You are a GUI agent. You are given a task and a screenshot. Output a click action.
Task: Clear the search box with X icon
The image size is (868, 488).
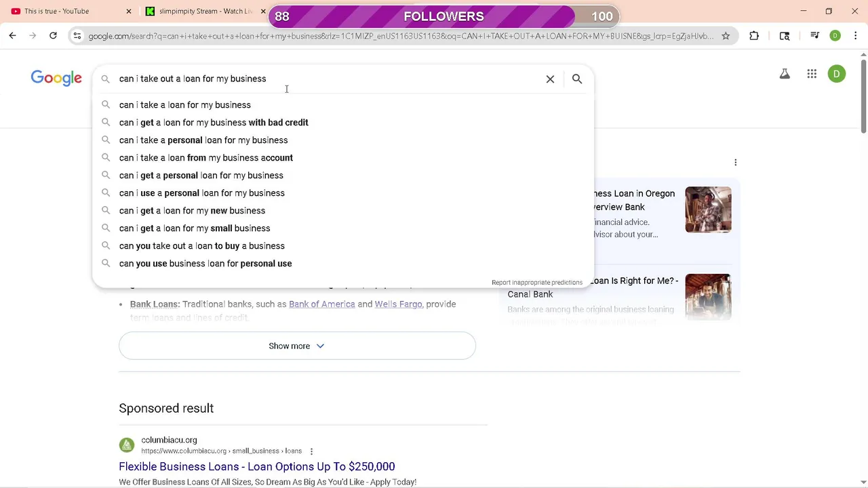(x=550, y=79)
